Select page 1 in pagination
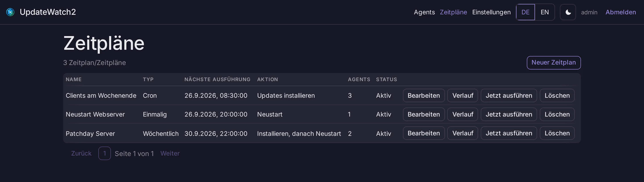644x182 pixels. [x=104, y=153]
